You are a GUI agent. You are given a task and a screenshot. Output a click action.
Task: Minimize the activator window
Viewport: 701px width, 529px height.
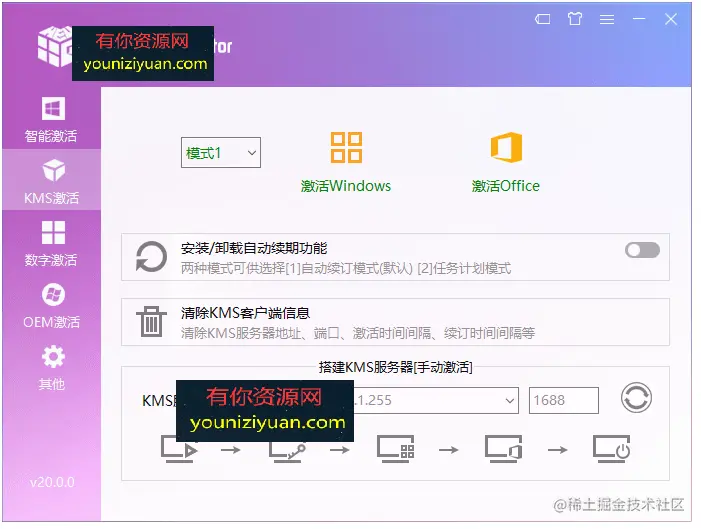point(639,19)
